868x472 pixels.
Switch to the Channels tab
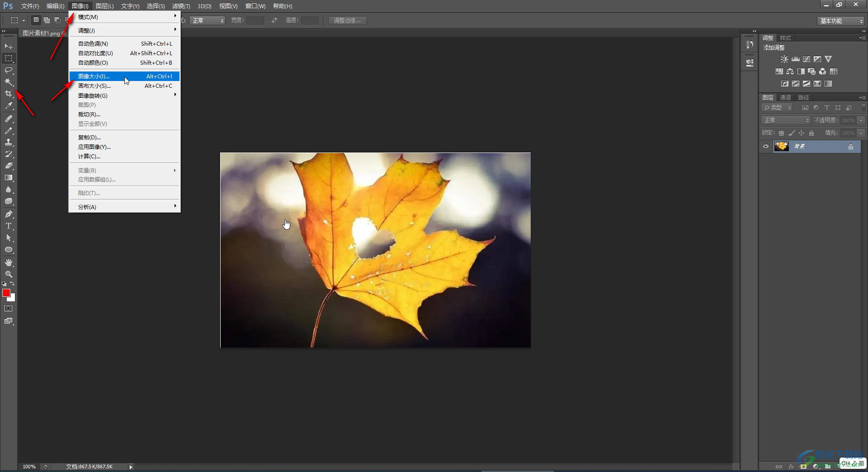click(785, 98)
